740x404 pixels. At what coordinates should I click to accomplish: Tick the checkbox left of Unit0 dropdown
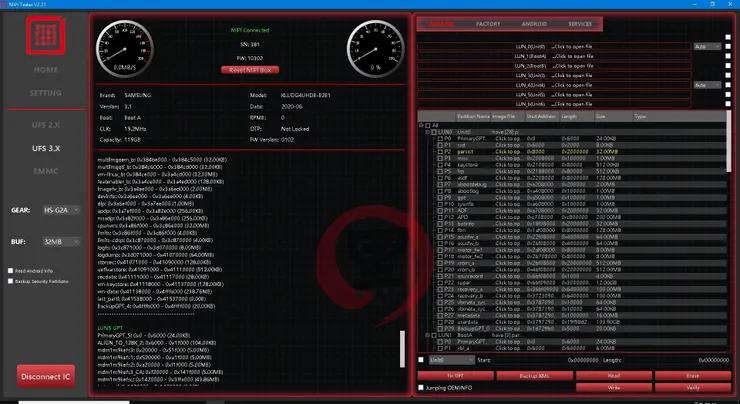pyautogui.click(x=421, y=360)
